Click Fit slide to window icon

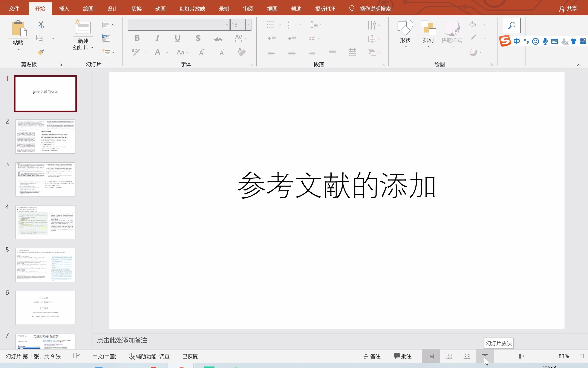pyautogui.click(x=582, y=356)
